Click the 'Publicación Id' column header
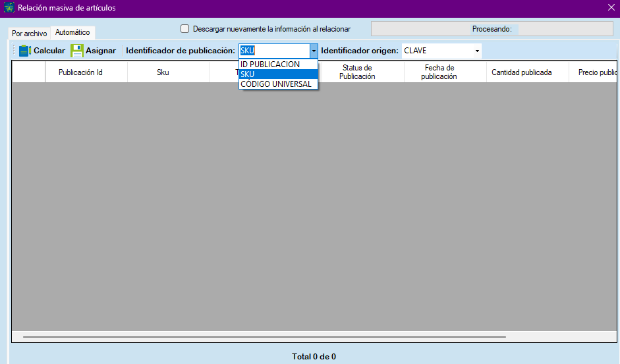 tap(80, 72)
